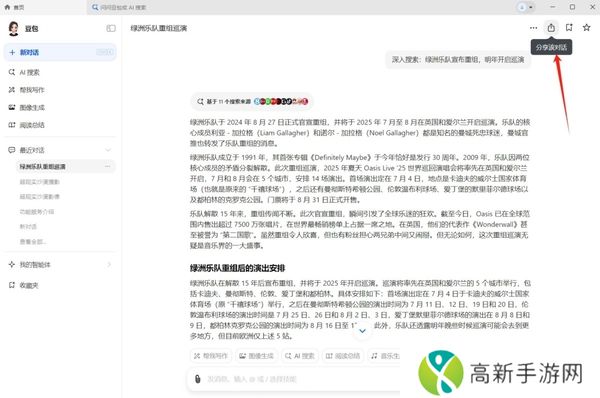
Task: Open 图像生成 in the sidebar
Action: (x=32, y=108)
